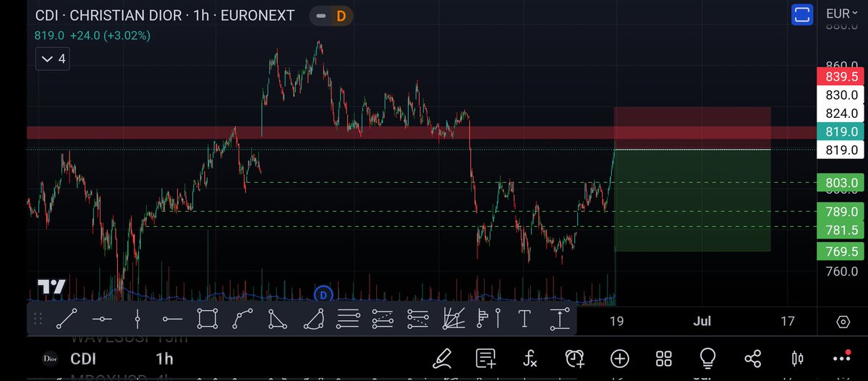Image resolution: width=868 pixels, height=381 pixels.
Task: Add a text note to the chart
Action: pos(486,358)
